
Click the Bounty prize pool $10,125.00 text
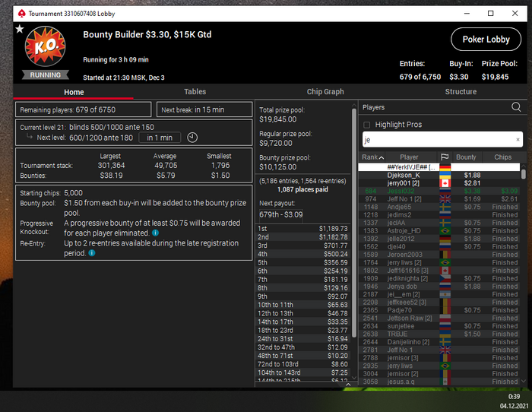pos(285,162)
